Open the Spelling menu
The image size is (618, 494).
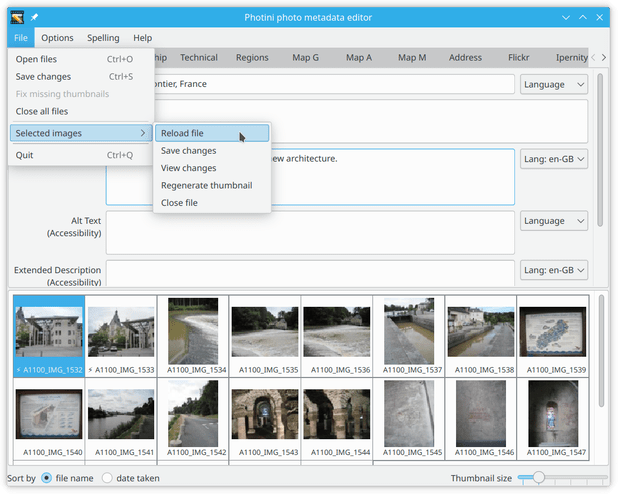click(103, 38)
